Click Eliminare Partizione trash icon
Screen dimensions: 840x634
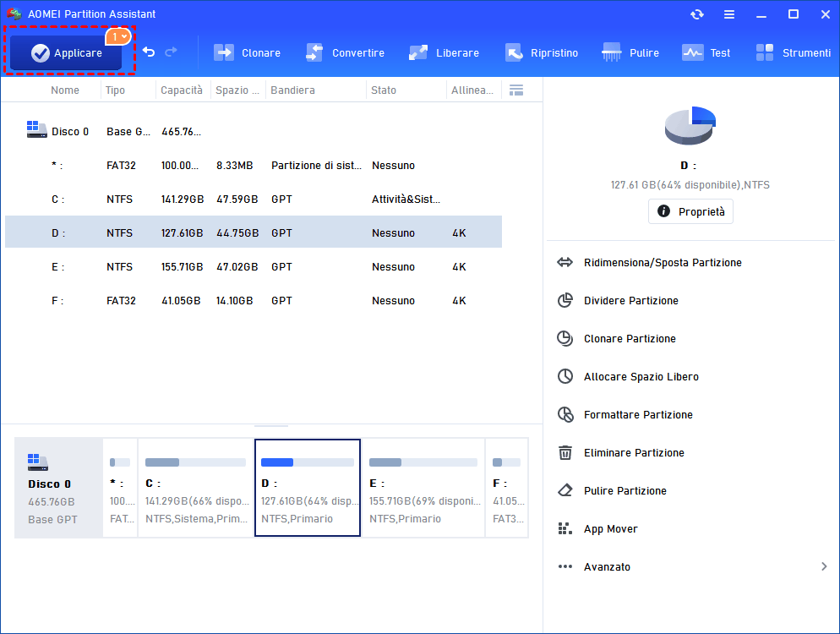pos(565,453)
